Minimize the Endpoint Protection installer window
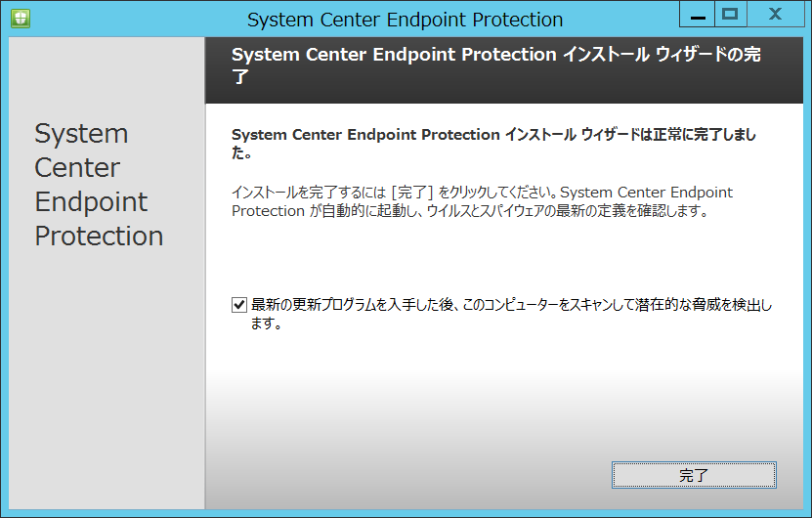This screenshot has height=518, width=812. pos(697,15)
